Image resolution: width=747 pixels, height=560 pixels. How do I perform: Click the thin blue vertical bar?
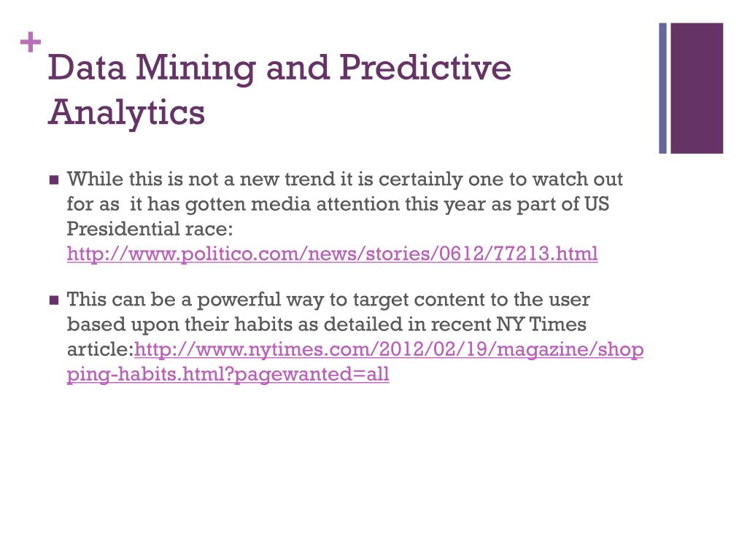coord(662,88)
